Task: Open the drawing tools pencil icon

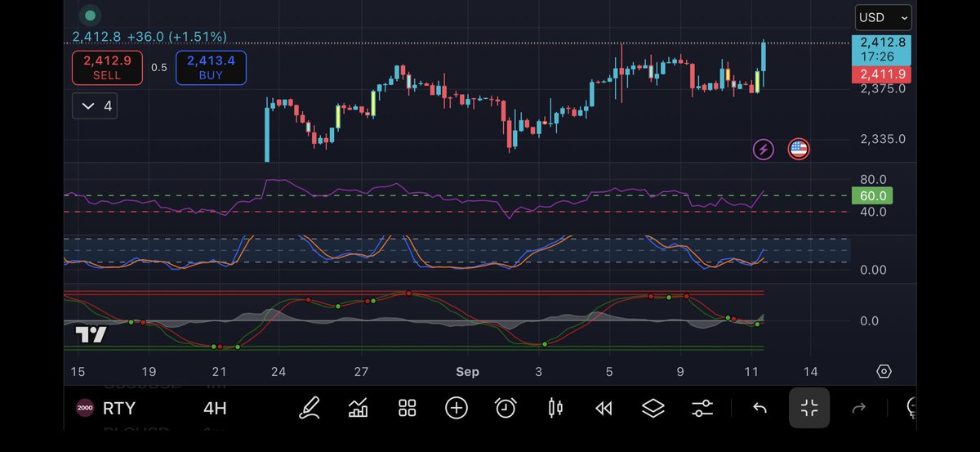Action: click(309, 408)
